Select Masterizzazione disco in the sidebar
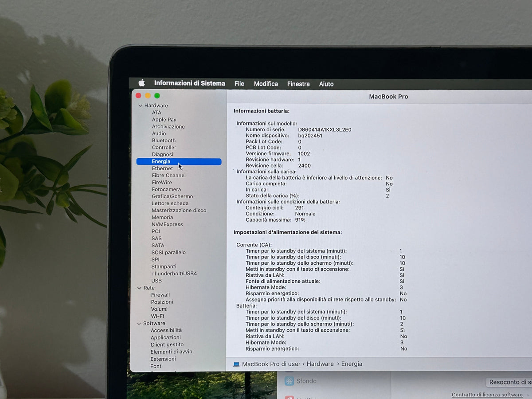The image size is (532, 399). click(179, 210)
